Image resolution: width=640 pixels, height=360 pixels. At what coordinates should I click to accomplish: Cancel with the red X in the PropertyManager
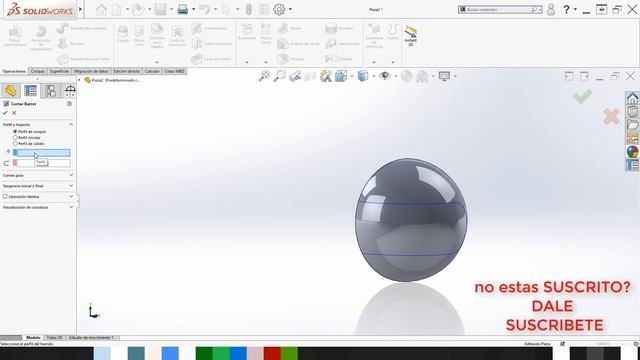pyautogui.click(x=14, y=113)
